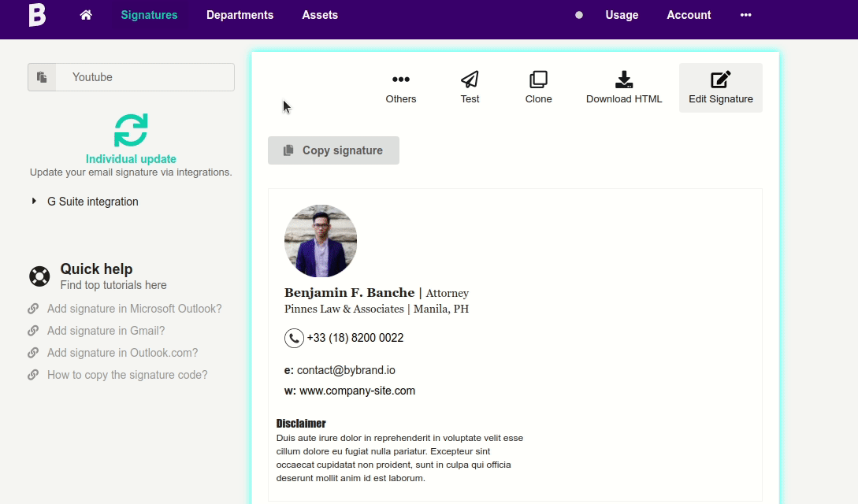This screenshot has width=858, height=504.
Task: Open the Account menu
Action: coord(689,15)
